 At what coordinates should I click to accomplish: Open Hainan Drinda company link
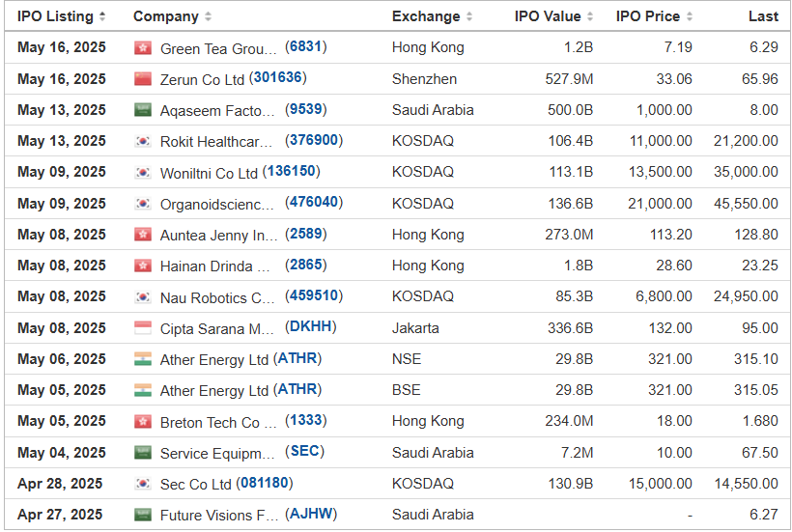pyautogui.click(x=214, y=266)
